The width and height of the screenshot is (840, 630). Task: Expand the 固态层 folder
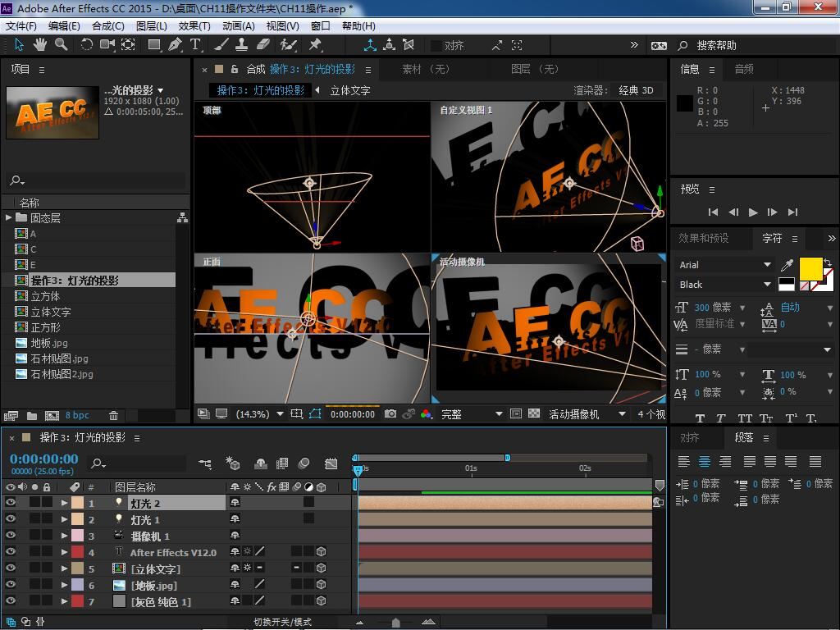point(9,218)
